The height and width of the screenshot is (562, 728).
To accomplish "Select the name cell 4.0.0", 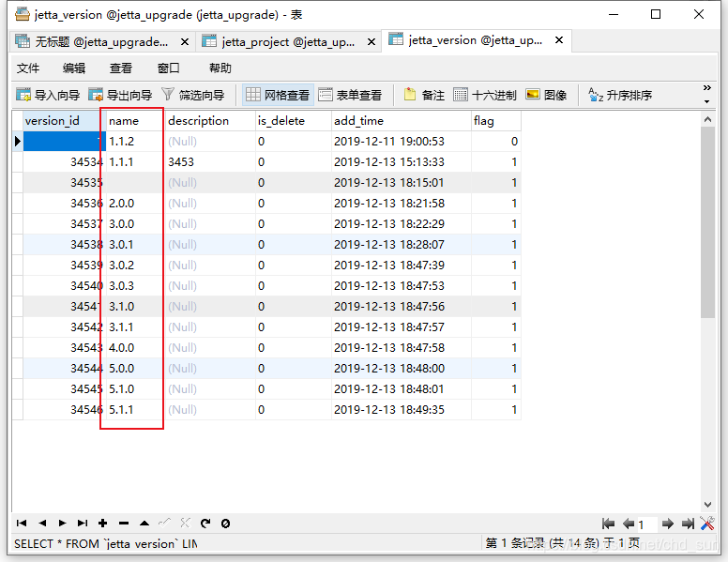I will [x=135, y=348].
